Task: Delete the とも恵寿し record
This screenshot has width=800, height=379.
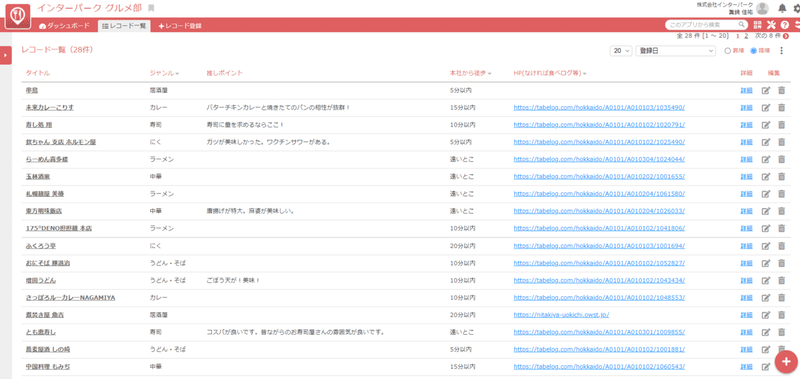Action: pyautogui.click(x=781, y=332)
